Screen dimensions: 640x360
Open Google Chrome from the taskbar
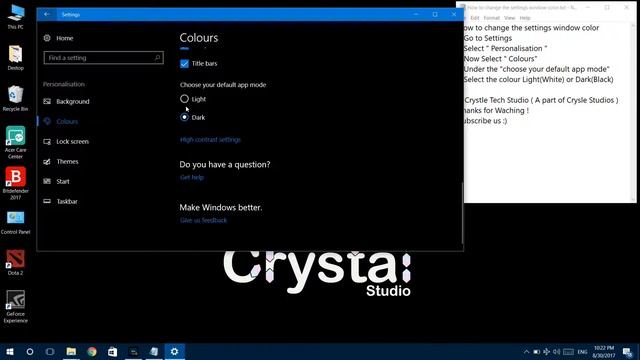tap(92, 351)
